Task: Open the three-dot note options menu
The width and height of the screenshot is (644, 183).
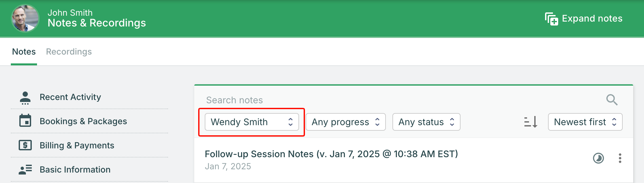Action: tap(620, 158)
